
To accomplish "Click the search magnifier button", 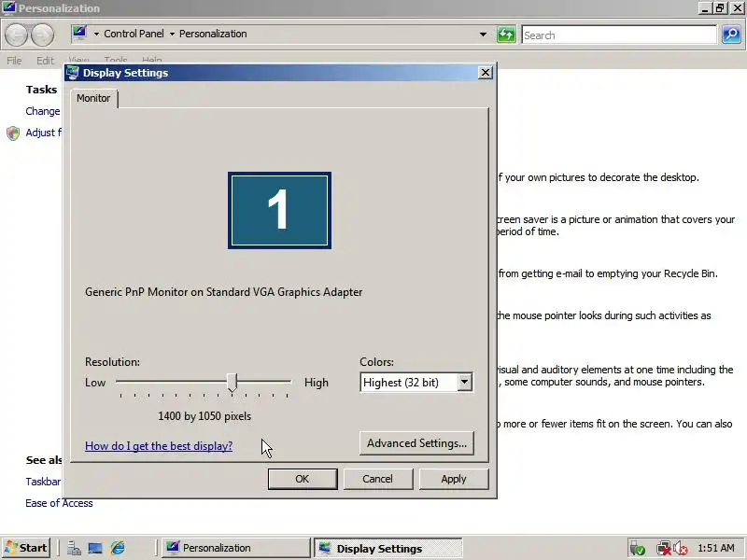I will click(x=731, y=35).
